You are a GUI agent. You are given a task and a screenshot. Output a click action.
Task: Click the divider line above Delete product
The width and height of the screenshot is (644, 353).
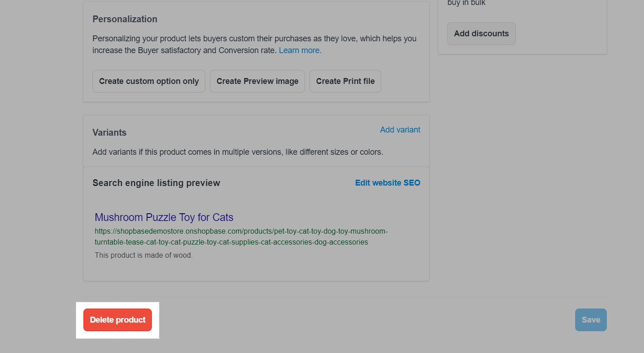tap(344, 297)
